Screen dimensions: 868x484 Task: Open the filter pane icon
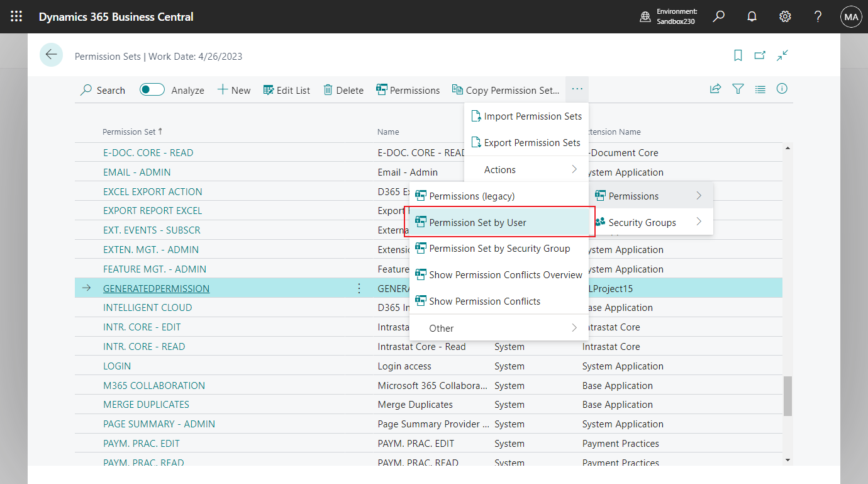point(737,89)
